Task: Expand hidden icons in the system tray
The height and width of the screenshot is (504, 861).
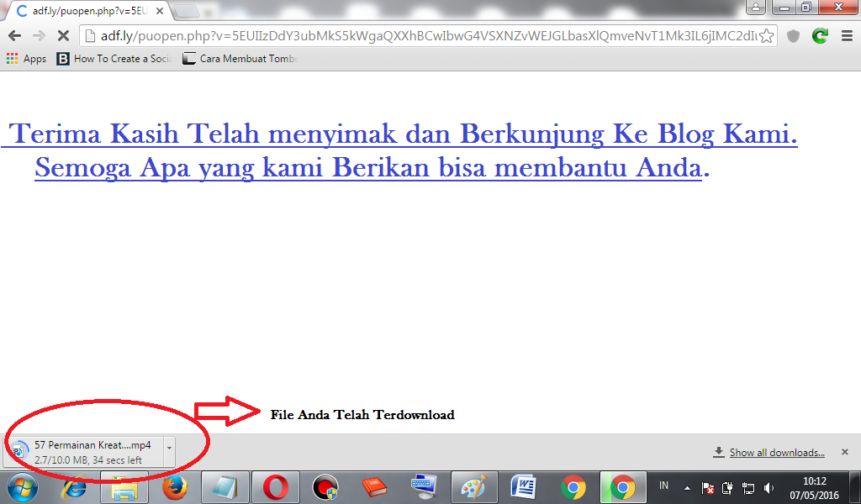Action: click(687, 487)
